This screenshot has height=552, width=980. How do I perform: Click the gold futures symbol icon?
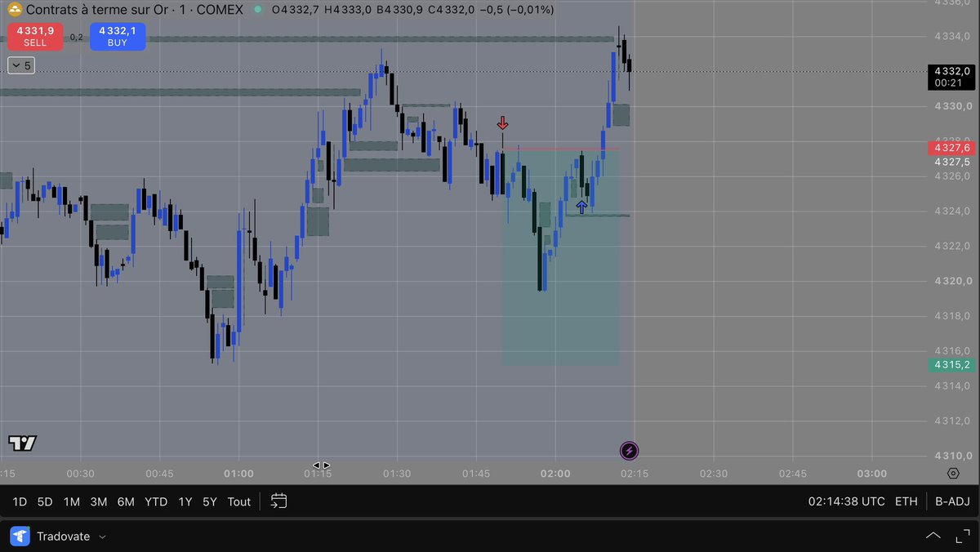coord(14,10)
